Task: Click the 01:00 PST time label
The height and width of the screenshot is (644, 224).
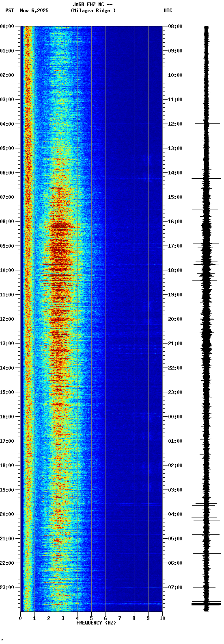Action: coord(7,51)
